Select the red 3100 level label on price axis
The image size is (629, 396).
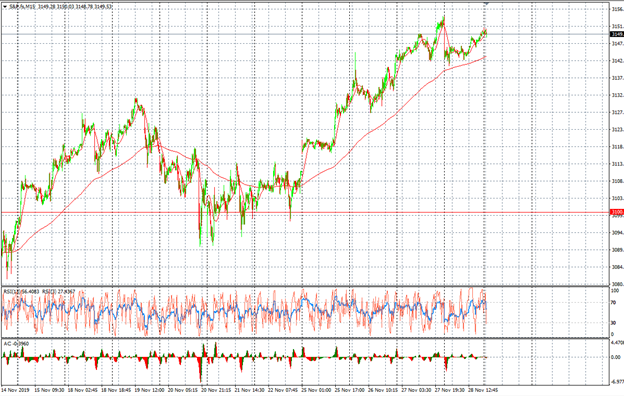point(617,212)
